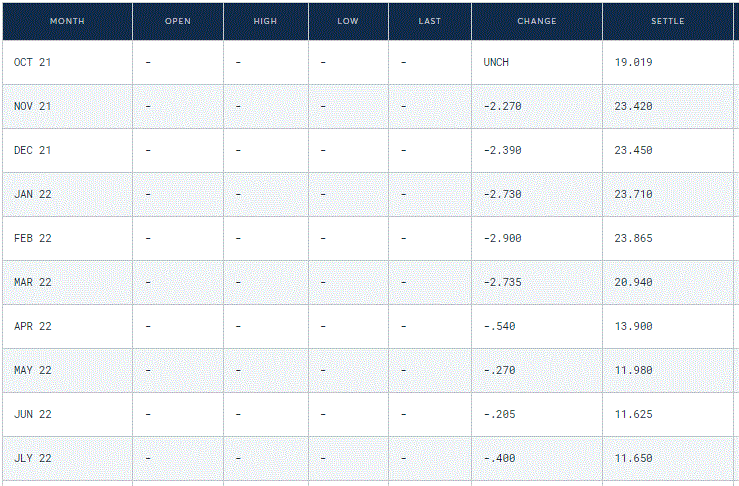Select the JLY 22 month cell
The height and width of the screenshot is (486, 739).
(x=32, y=458)
